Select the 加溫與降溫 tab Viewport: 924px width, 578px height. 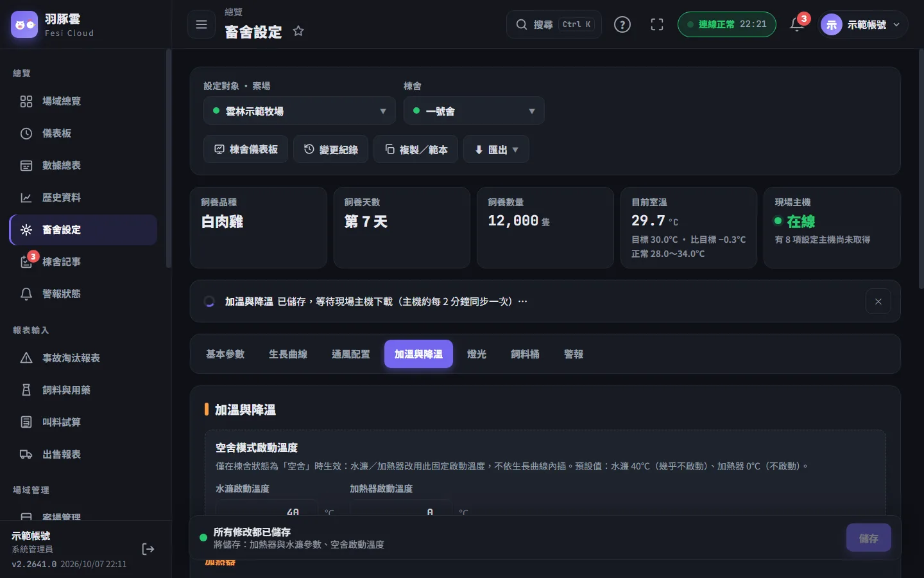click(x=418, y=355)
